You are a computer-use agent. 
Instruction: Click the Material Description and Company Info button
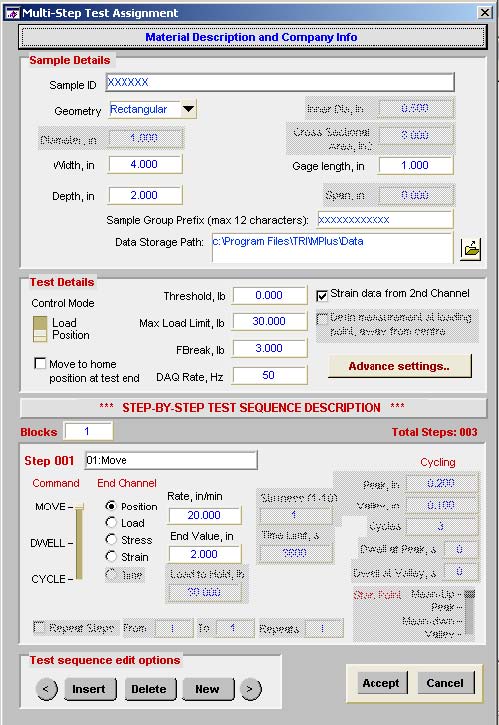[x=252, y=37]
